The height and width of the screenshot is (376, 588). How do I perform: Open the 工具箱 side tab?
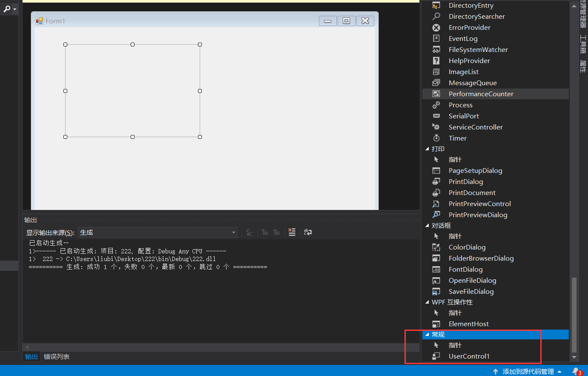[583, 44]
